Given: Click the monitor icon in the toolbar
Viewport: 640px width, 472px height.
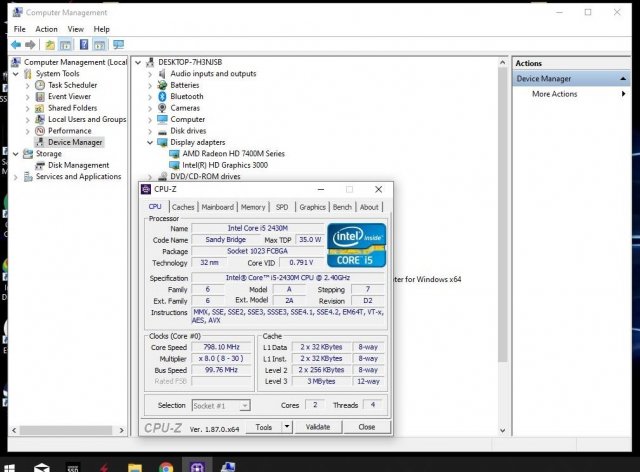Looking at the screenshot, I should coord(118,45).
